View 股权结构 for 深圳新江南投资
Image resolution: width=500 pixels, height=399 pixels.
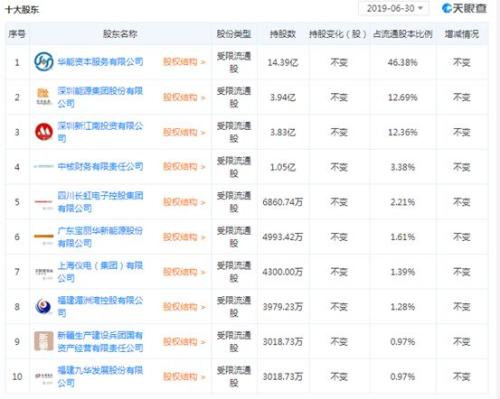(x=184, y=132)
